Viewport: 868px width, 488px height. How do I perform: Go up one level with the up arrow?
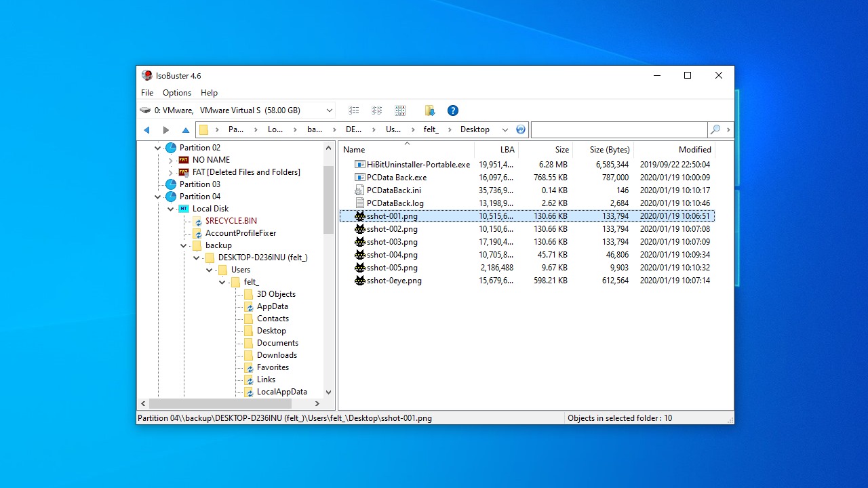pyautogui.click(x=186, y=129)
